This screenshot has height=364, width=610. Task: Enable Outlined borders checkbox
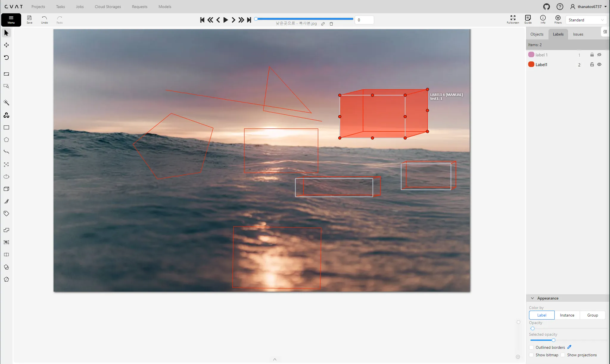(x=531, y=347)
